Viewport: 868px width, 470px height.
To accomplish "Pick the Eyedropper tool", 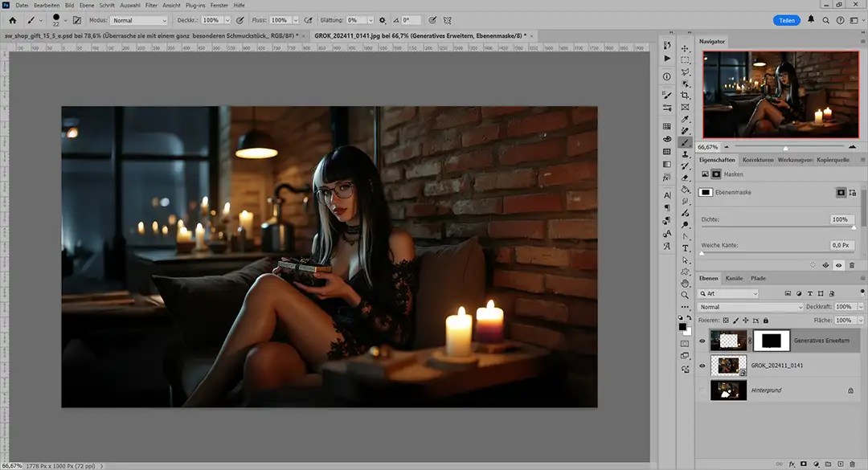I will point(685,118).
